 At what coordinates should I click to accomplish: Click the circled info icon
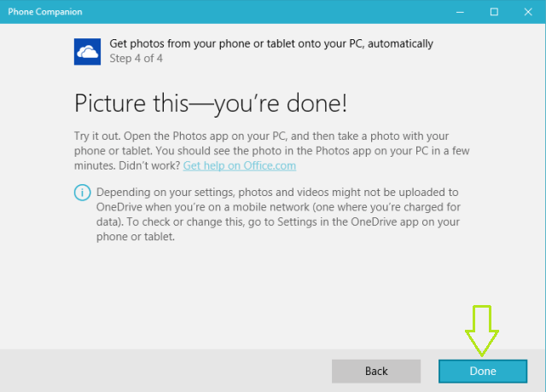[83, 193]
